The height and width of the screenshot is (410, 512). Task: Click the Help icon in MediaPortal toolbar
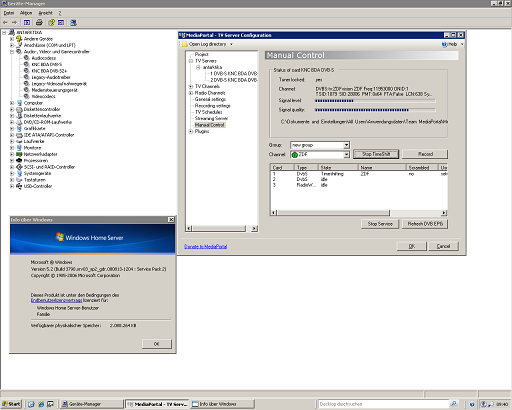coord(444,44)
